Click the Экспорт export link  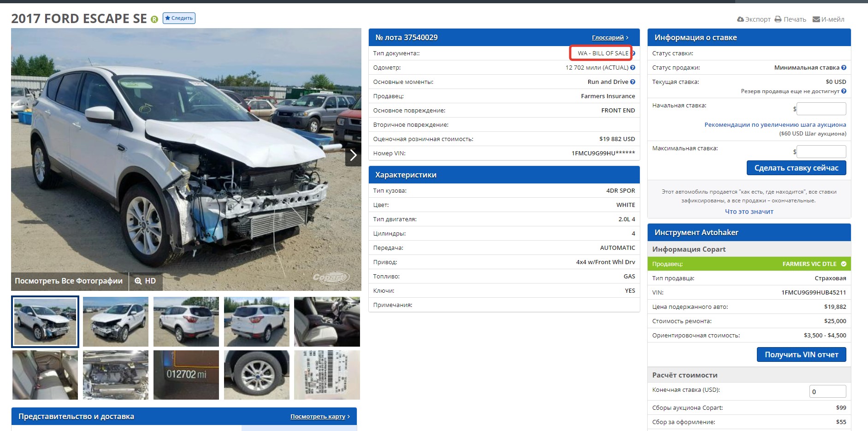pos(754,19)
